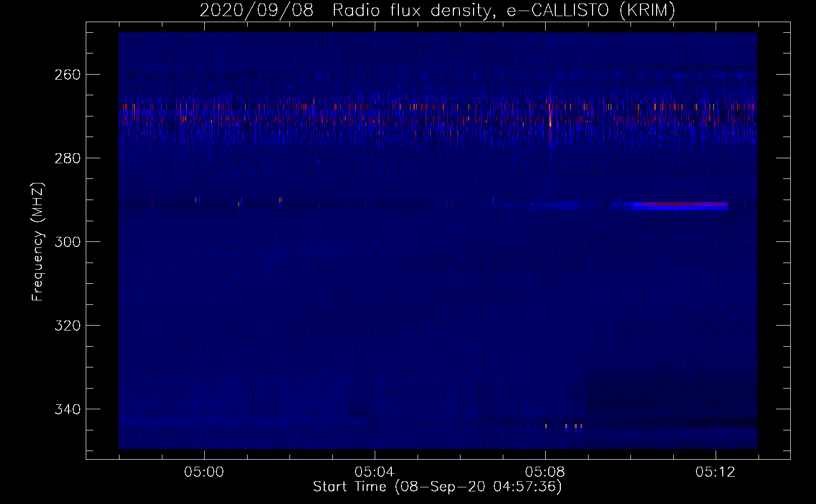Click the date "2020/09/08" in the title

click(x=256, y=10)
